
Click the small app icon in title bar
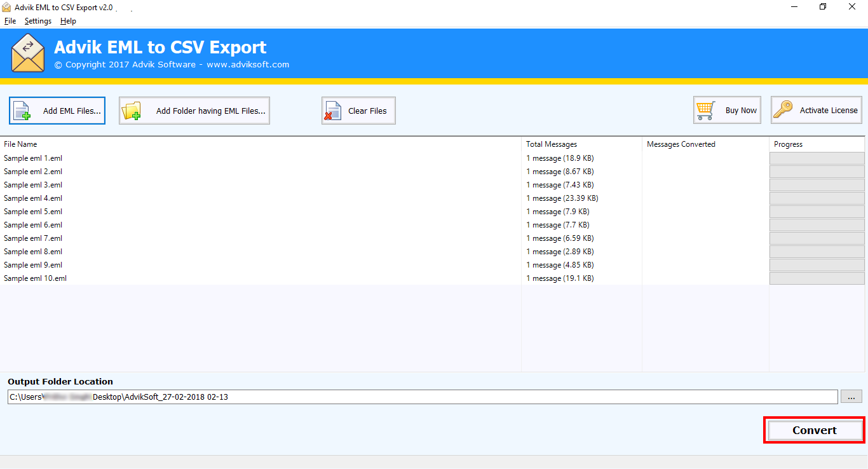[x=6, y=7]
